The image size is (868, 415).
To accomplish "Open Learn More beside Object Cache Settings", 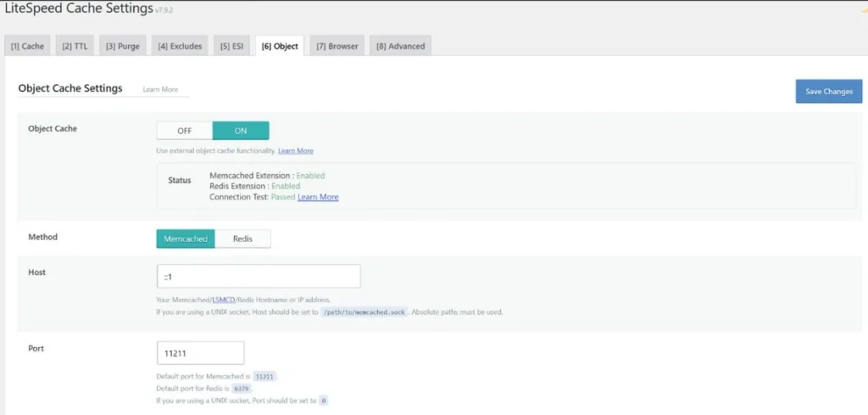I will pyautogui.click(x=160, y=89).
